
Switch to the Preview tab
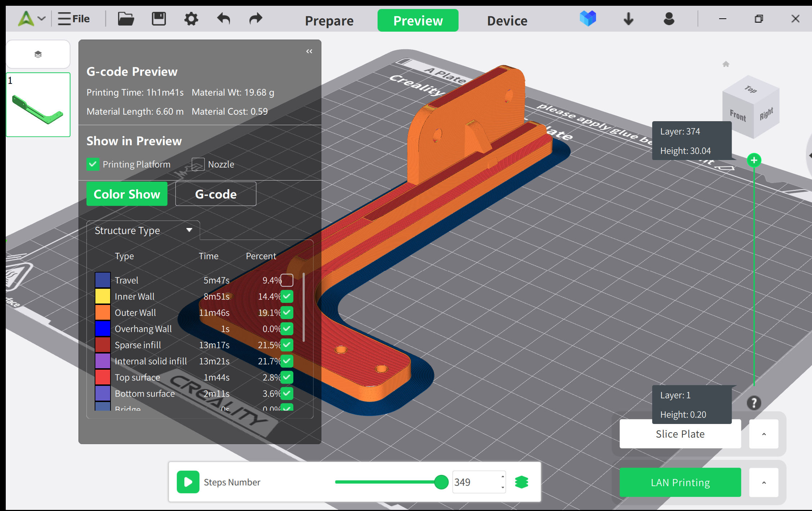[x=418, y=20]
